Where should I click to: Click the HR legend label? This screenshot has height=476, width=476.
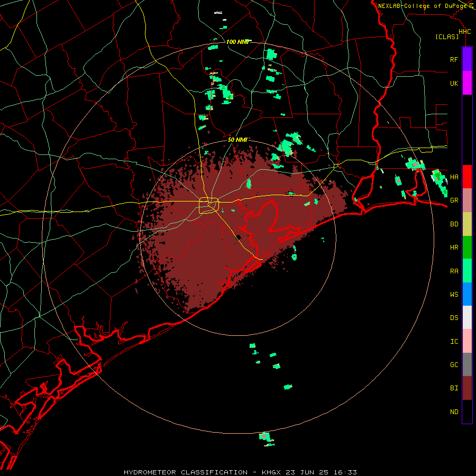pos(454,248)
